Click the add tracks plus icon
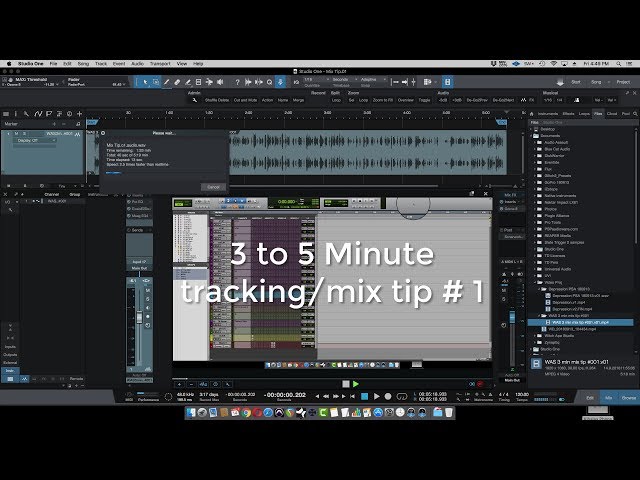The image size is (640, 480). (80, 114)
